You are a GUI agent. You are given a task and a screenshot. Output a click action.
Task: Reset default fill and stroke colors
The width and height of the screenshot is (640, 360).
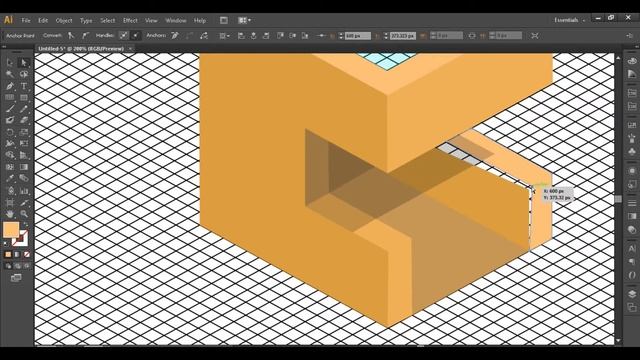tap(5, 244)
